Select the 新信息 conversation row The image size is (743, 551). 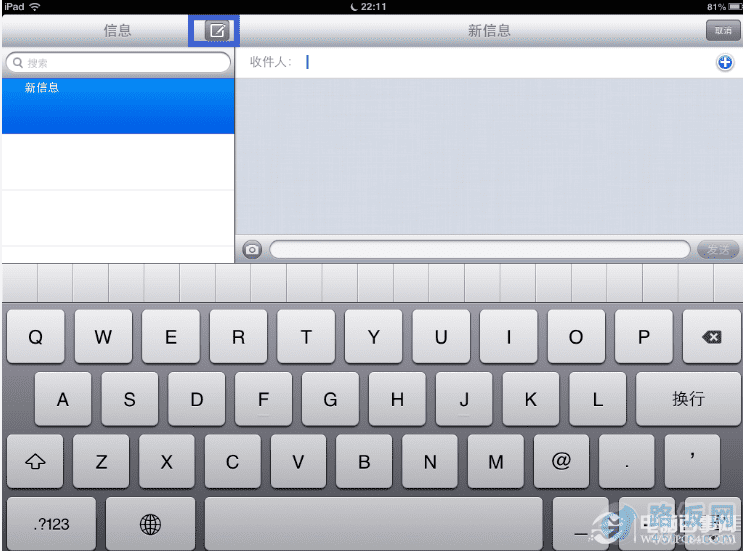118,106
